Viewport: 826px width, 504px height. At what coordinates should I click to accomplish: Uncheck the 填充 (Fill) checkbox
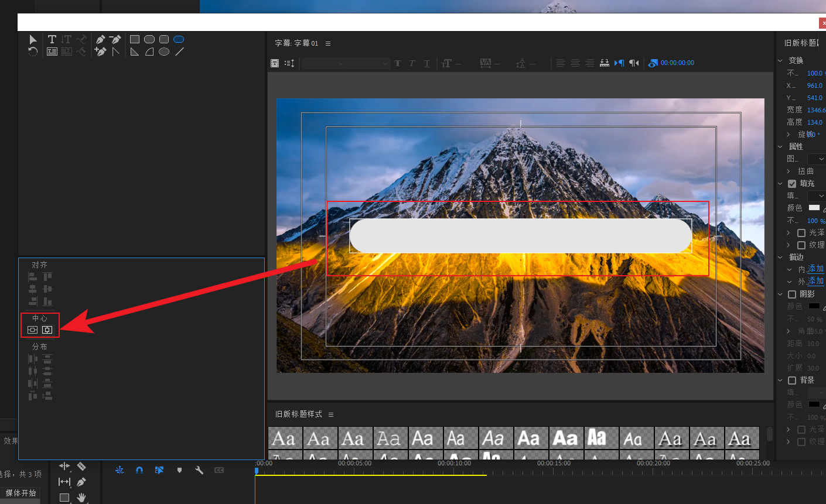[x=792, y=184]
